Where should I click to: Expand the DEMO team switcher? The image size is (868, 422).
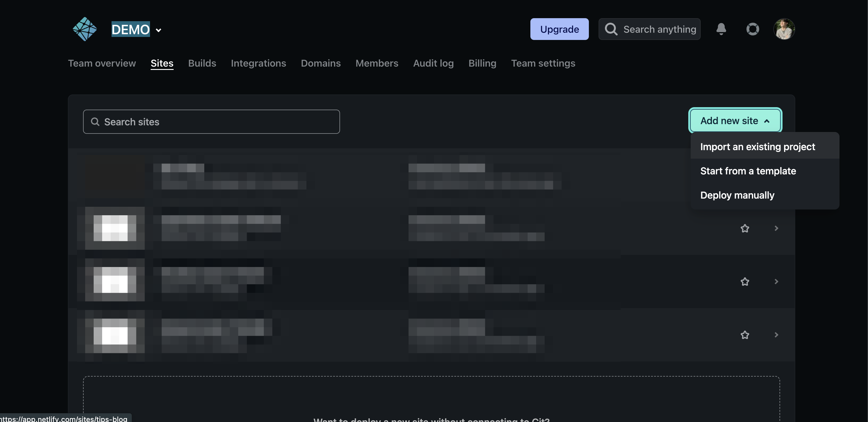coord(136,30)
